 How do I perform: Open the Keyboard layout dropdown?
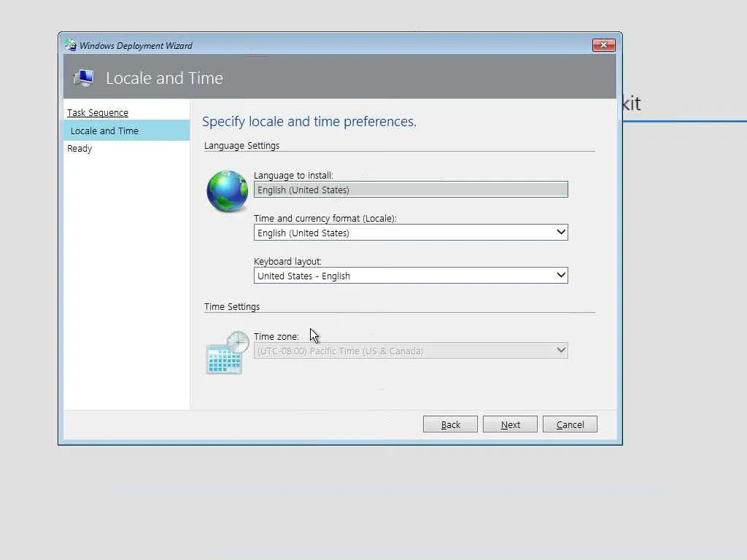411,275
